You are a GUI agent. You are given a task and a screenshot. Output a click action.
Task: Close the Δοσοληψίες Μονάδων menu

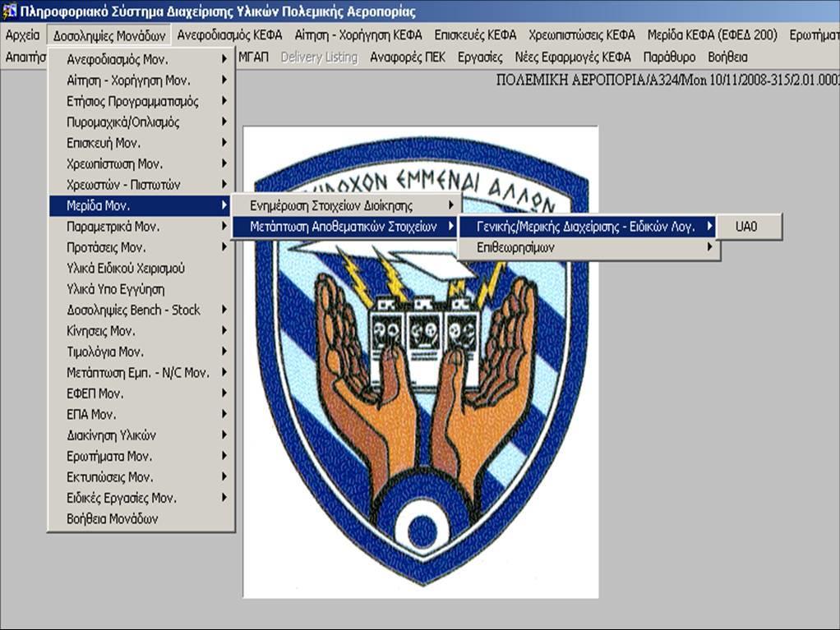tap(109, 35)
